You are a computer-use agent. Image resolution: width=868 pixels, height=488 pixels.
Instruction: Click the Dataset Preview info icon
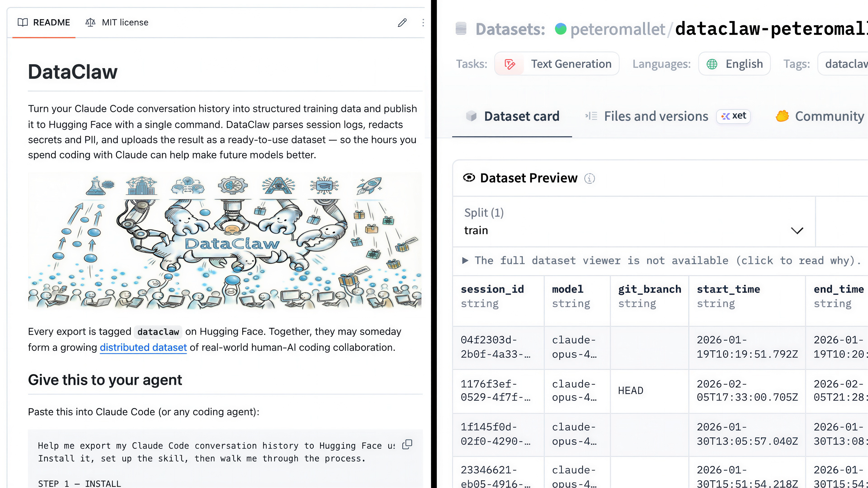(589, 178)
